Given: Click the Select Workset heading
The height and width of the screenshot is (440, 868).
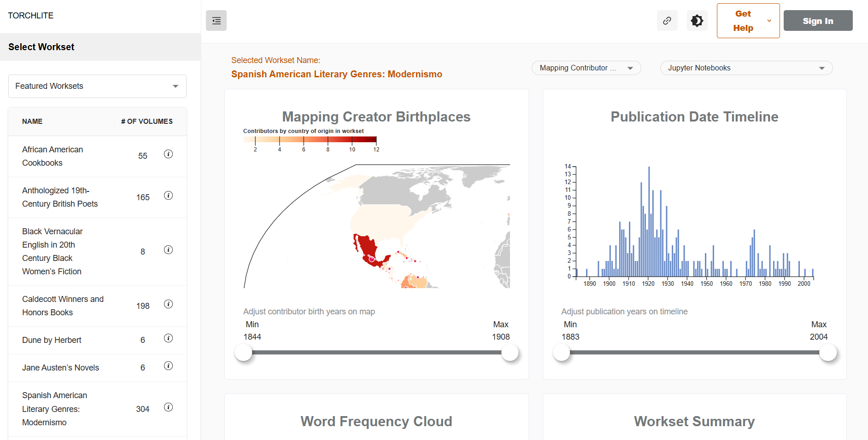Looking at the screenshot, I should [41, 47].
